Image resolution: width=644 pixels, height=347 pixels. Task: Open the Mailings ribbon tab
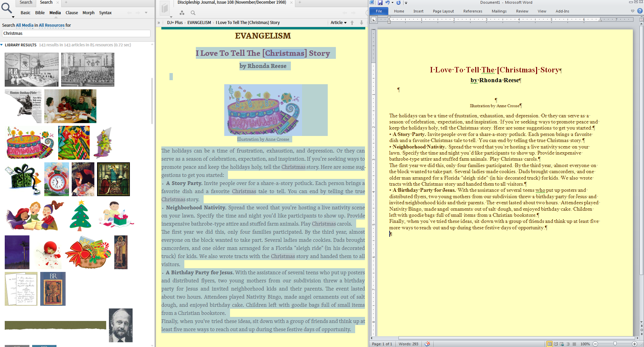pyautogui.click(x=499, y=11)
